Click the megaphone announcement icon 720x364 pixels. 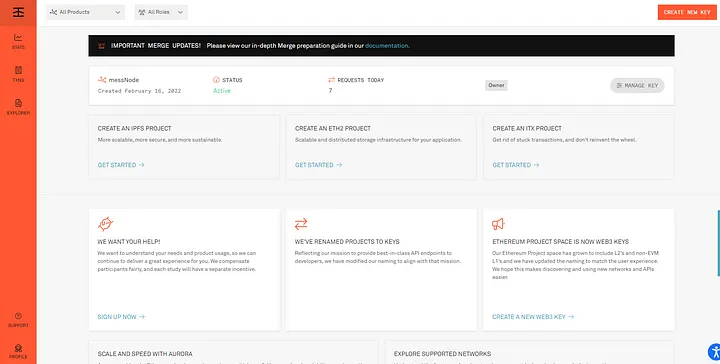tap(498, 224)
